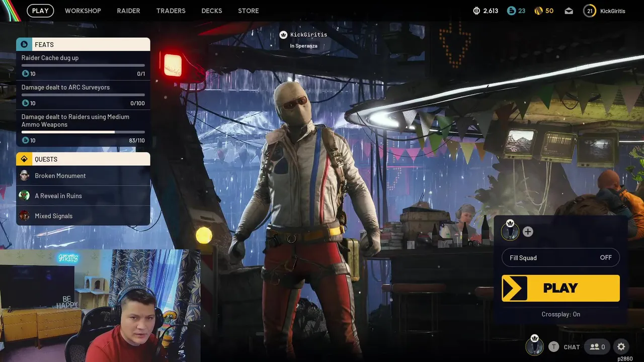
Task: Click the 0/100 progress counter
Action: [137, 104]
